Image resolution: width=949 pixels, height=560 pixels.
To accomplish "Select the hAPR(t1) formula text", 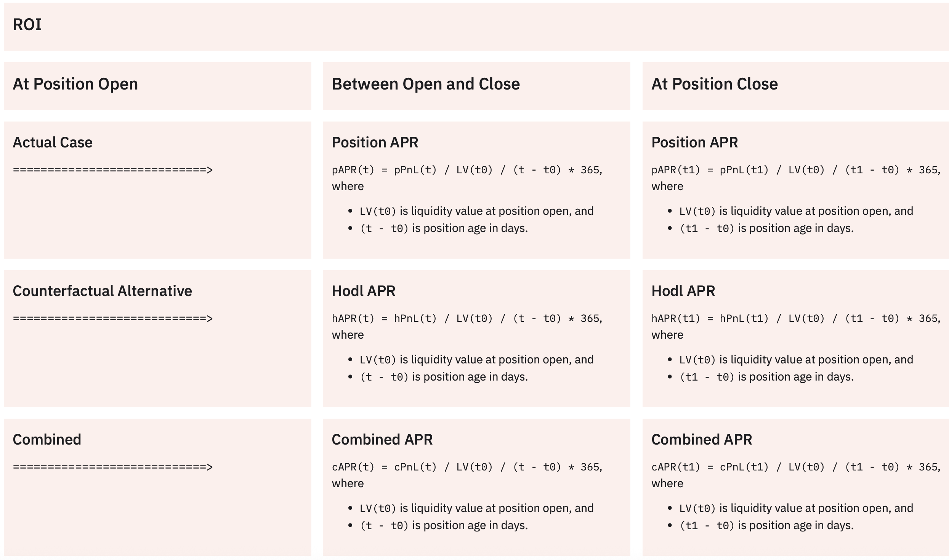I will pyautogui.click(x=795, y=318).
